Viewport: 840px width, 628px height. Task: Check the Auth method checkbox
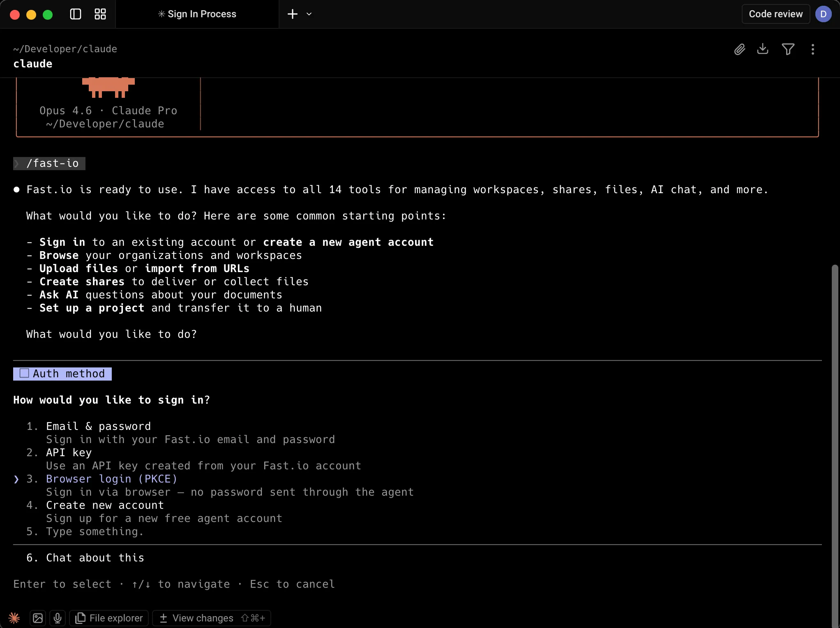(x=24, y=373)
